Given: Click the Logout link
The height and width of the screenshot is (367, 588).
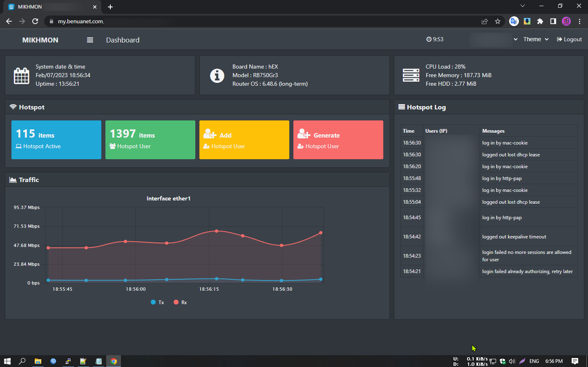Looking at the screenshot, I should pos(569,40).
